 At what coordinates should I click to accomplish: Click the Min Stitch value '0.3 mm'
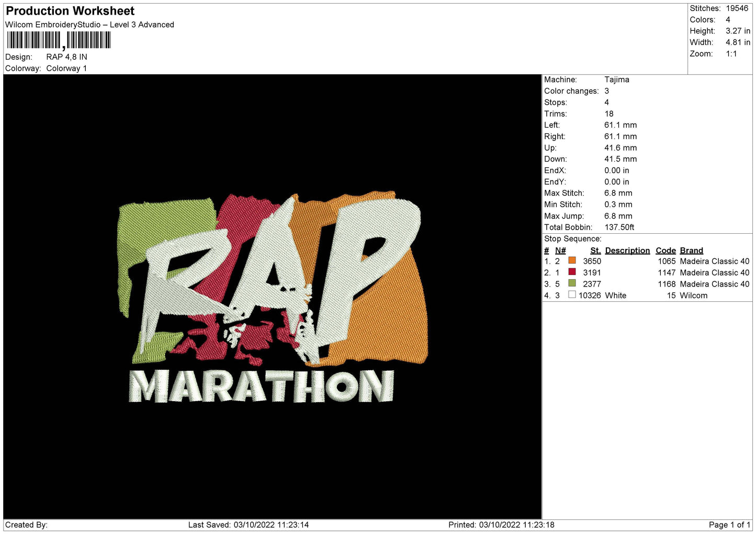618,204
